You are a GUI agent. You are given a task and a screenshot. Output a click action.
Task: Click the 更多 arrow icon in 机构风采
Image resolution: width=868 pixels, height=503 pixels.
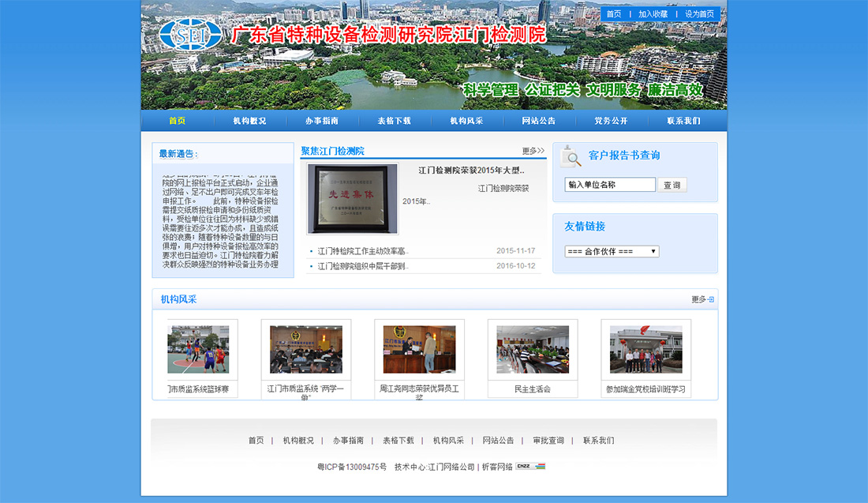click(x=711, y=300)
